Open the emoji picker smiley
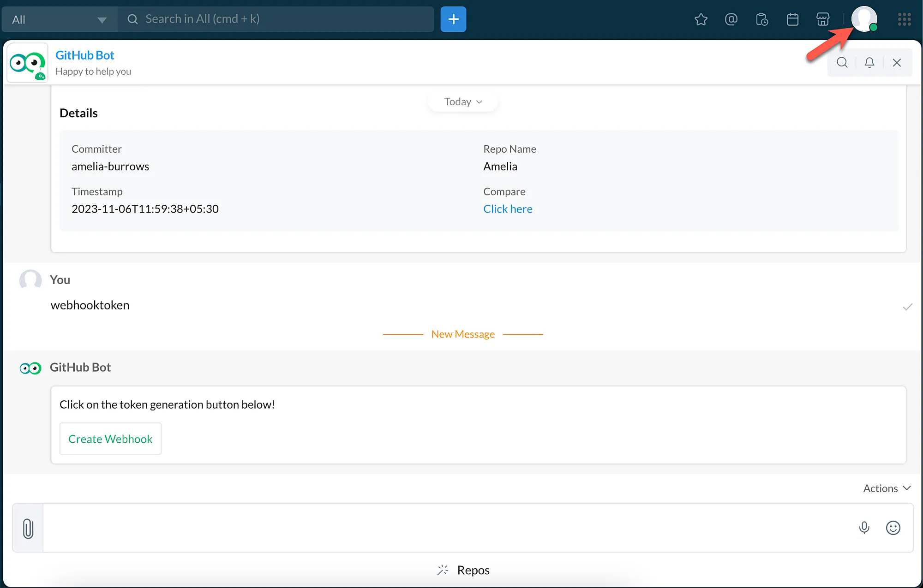The height and width of the screenshot is (588, 923). 893,528
